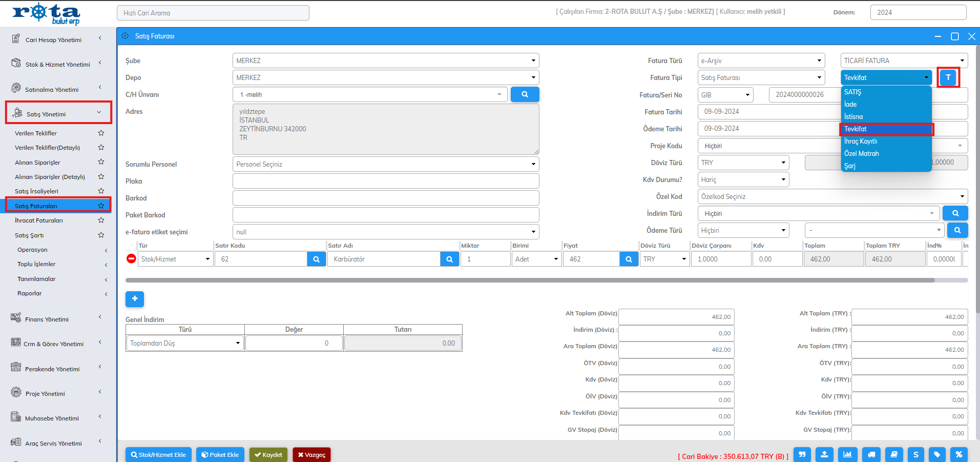Add a new row with plus button
The width and height of the screenshot is (980, 462).
135,299
